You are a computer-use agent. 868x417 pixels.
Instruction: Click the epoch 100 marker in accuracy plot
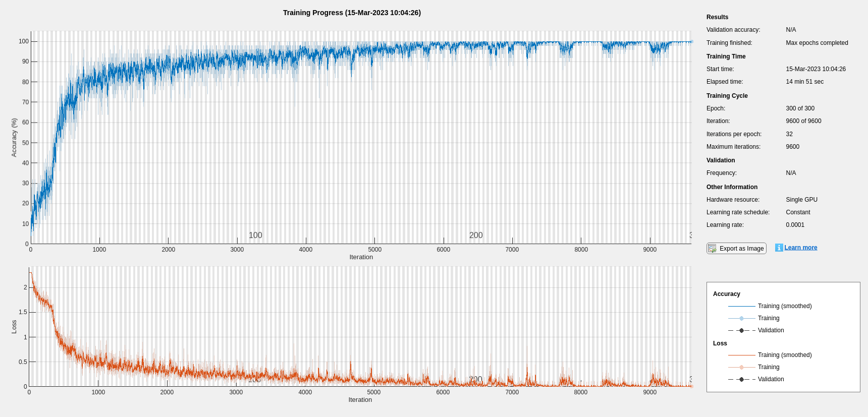(x=255, y=235)
